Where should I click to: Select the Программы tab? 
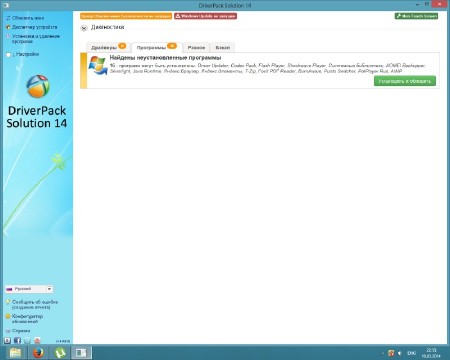(x=151, y=48)
